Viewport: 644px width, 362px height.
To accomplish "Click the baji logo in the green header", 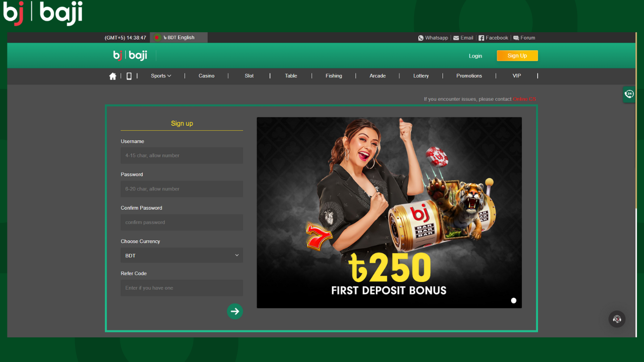I will pyautogui.click(x=130, y=55).
